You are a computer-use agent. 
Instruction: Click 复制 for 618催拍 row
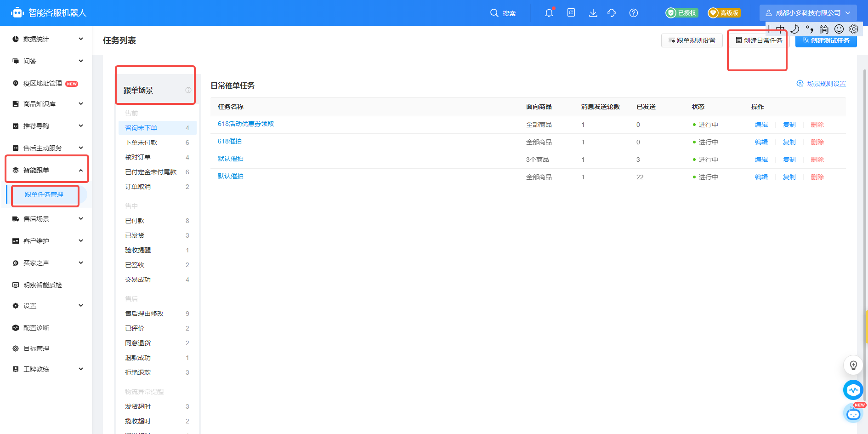click(x=789, y=142)
